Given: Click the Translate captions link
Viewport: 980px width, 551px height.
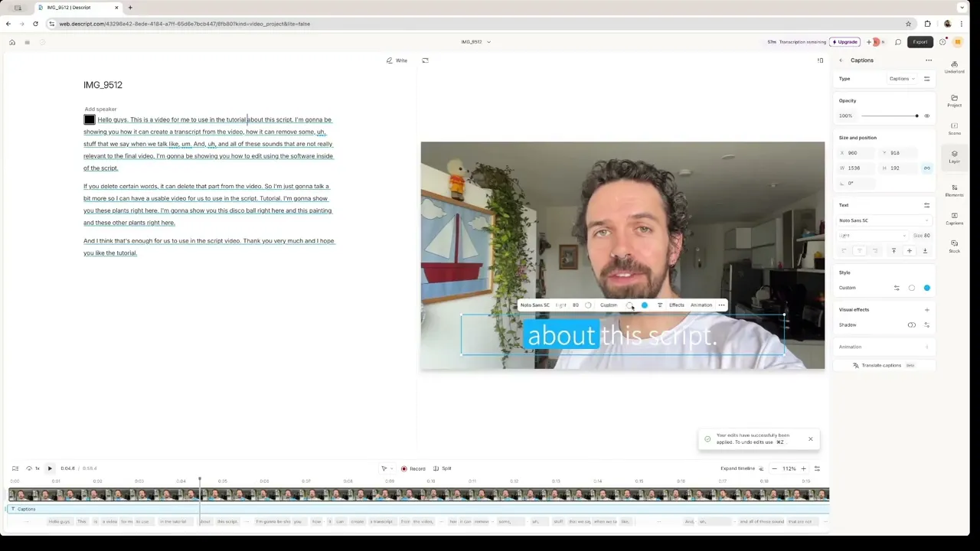Looking at the screenshot, I should click(881, 365).
